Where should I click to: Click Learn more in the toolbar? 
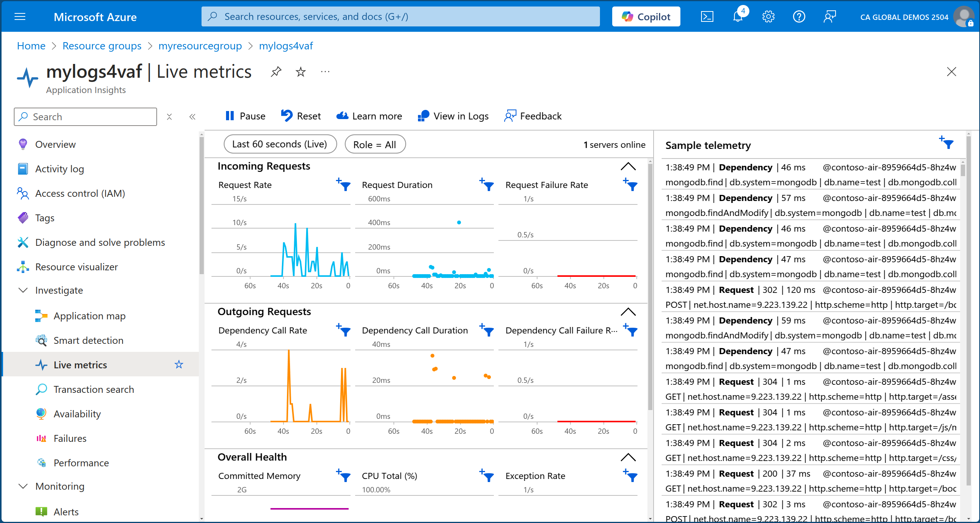[x=369, y=116]
